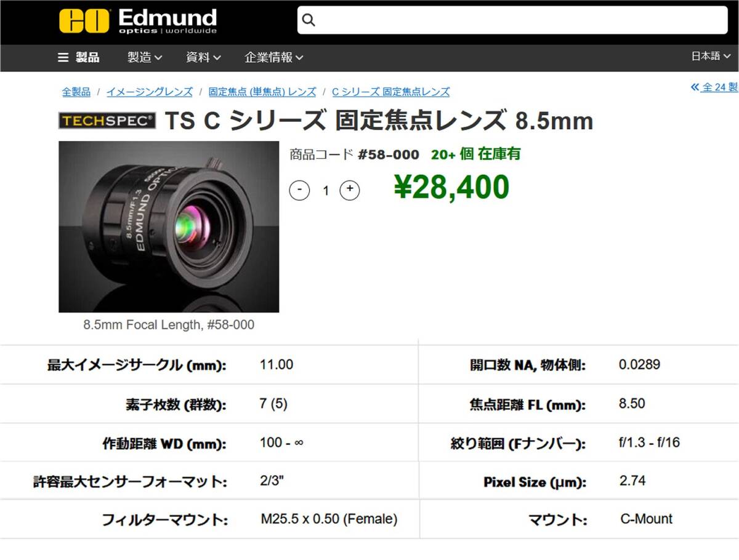Click the value C-Mount
Image resolution: width=739 pixels, height=560 pixels.
pyautogui.click(x=647, y=519)
